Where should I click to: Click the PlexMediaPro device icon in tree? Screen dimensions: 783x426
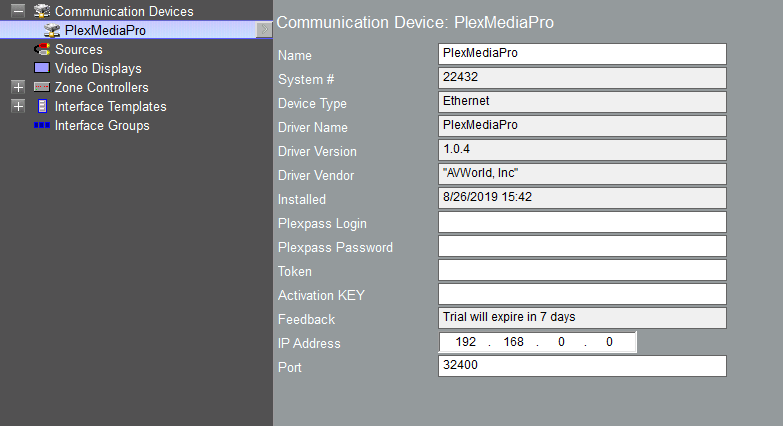(52, 30)
